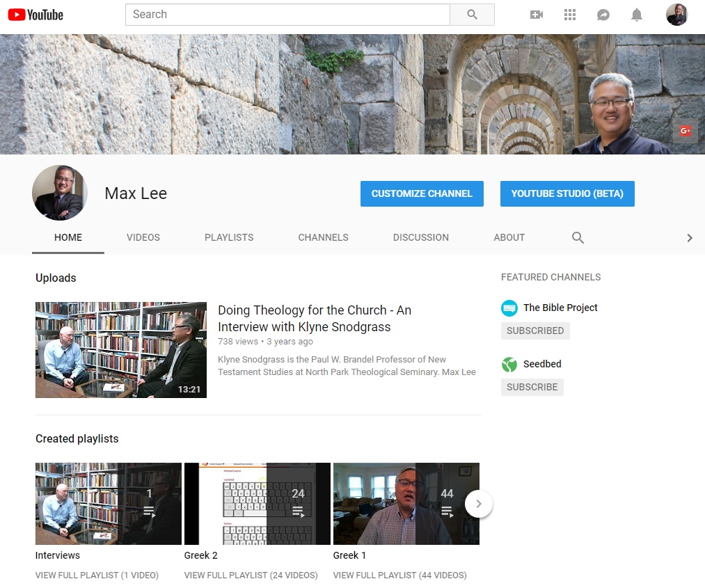Screen dimensions: 705x588
Task: Open the Interviews playlist thumbnail
Action: tap(109, 504)
